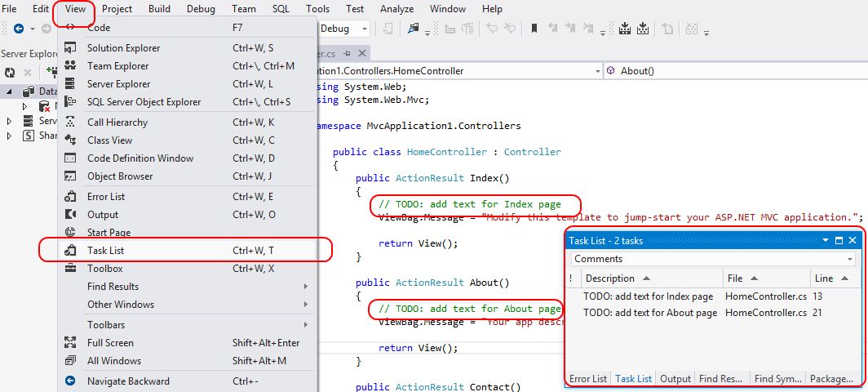868x392 pixels.
Task: Expand the child connection under Data Connections
Action: click(25, 106)
